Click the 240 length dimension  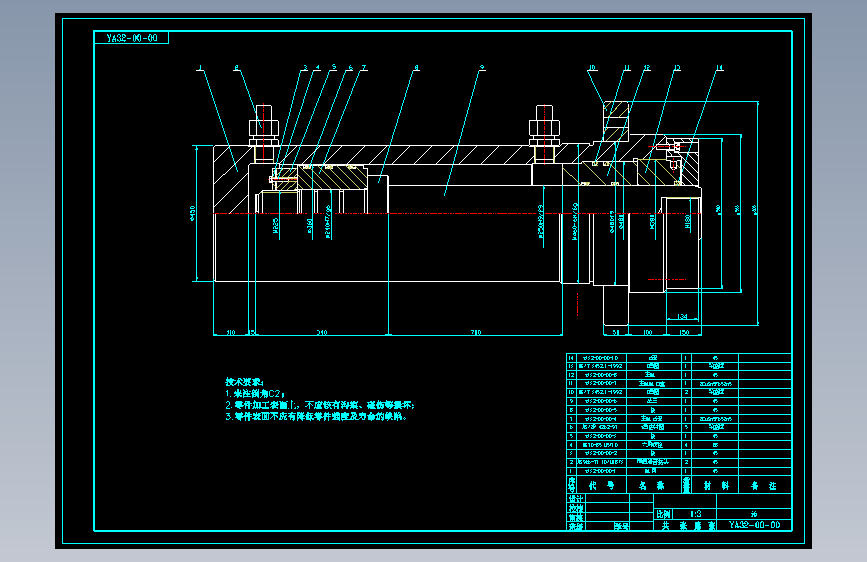322,332
